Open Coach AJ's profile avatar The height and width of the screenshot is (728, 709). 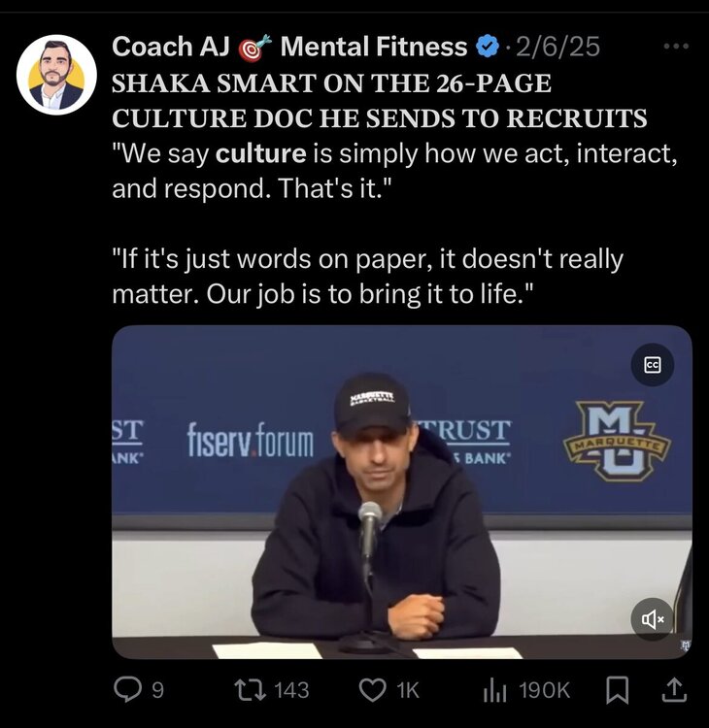tap(56, 75)
